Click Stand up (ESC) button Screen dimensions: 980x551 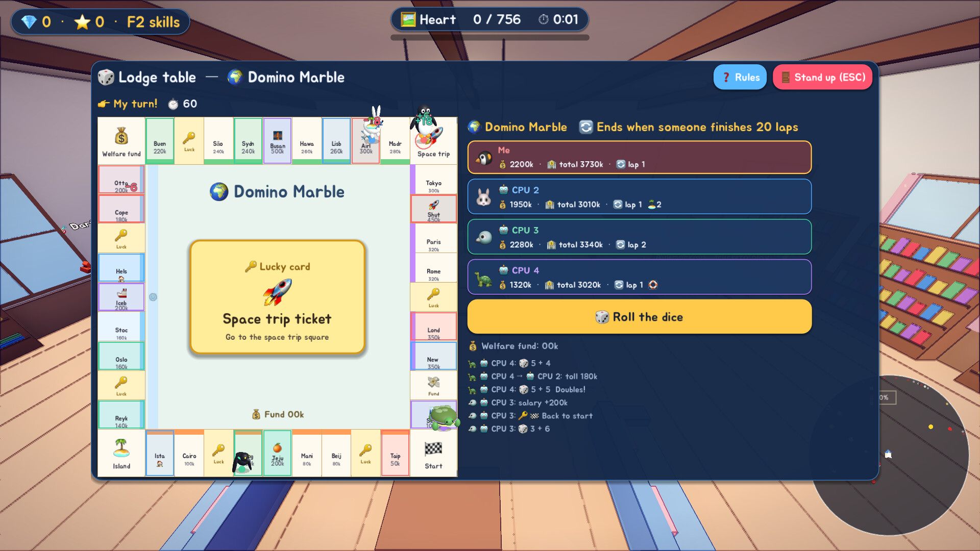click(x=822, y=77)
